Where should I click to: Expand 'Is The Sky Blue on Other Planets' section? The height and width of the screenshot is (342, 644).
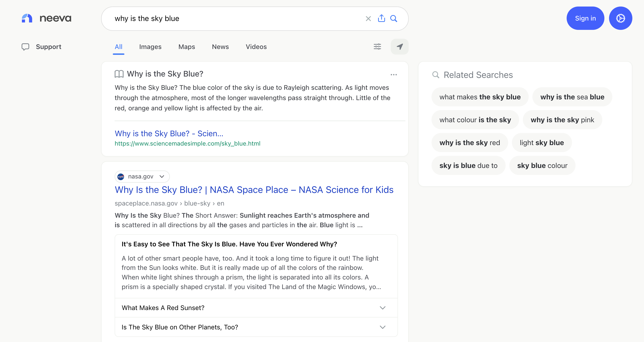(x=256, y=327)
